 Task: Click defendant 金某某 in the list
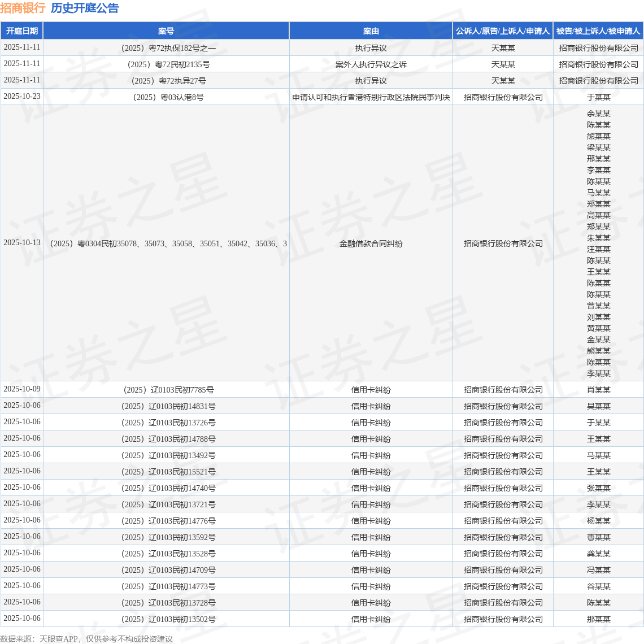click(598, 340)
